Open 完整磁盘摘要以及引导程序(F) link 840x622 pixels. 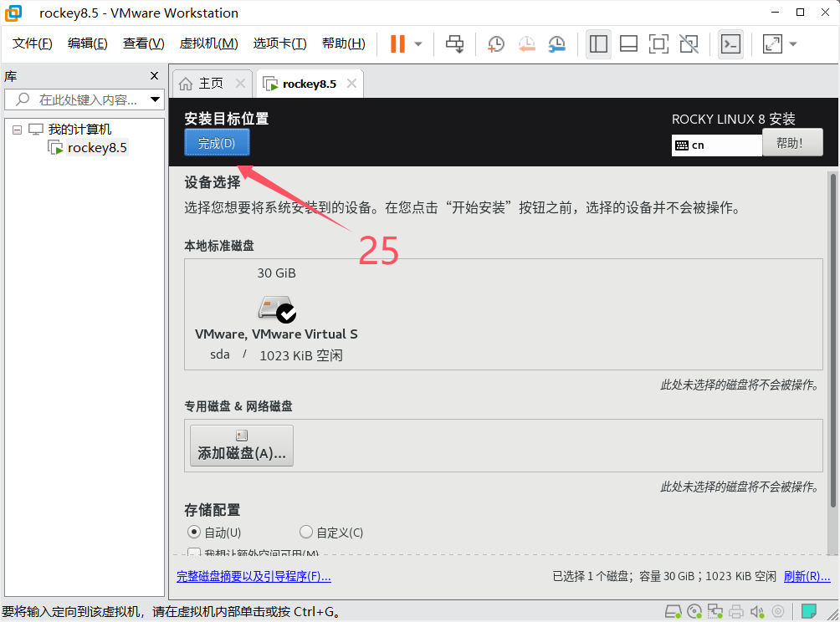(x=254, y=576)
